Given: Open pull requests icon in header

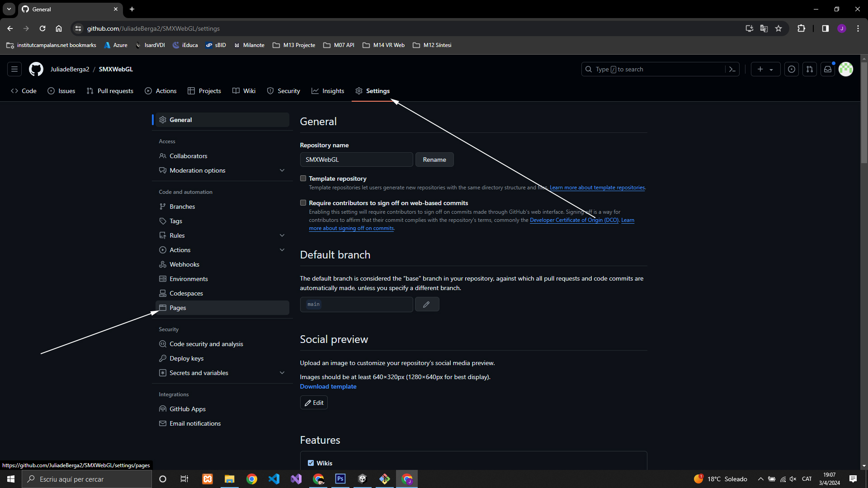Looking at the screenshot, I should [809, 69].
